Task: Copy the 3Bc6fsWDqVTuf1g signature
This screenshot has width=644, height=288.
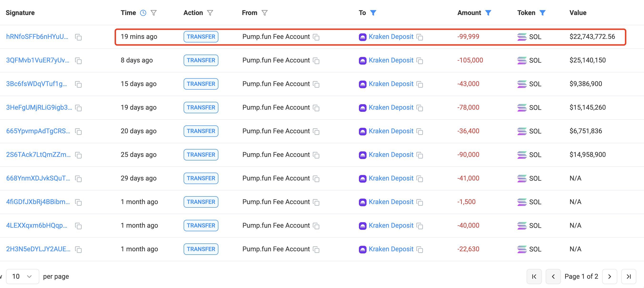Action: coord(78,84)
